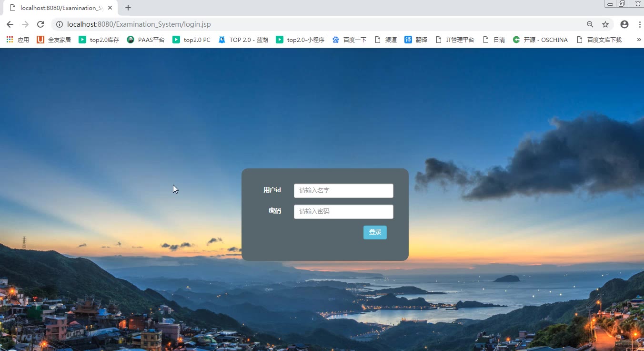Focus the 密码 password field

[343, 212]
